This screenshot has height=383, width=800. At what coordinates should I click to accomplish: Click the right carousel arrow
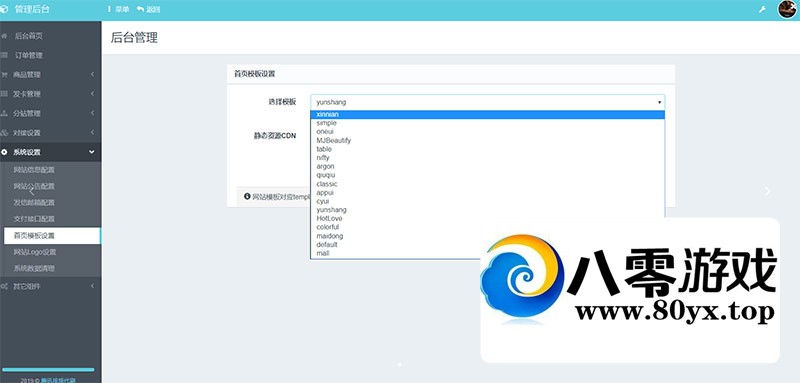point(767,191)
